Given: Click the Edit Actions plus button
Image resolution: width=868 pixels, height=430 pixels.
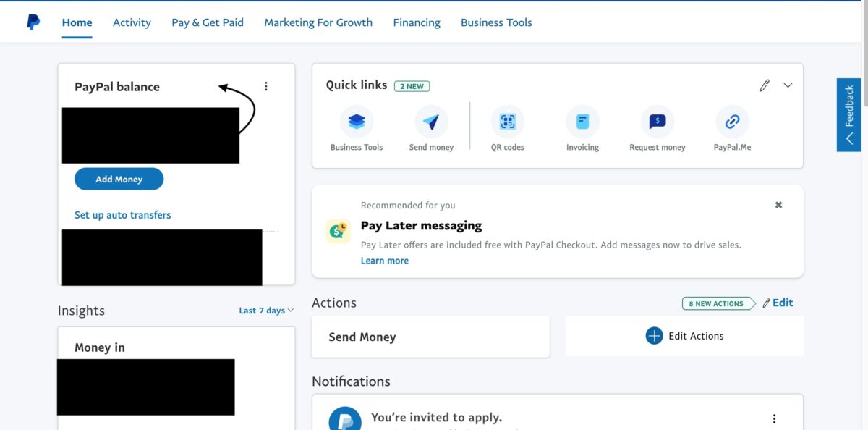Looking at the screenshot, I should click(x=654, y=336).
